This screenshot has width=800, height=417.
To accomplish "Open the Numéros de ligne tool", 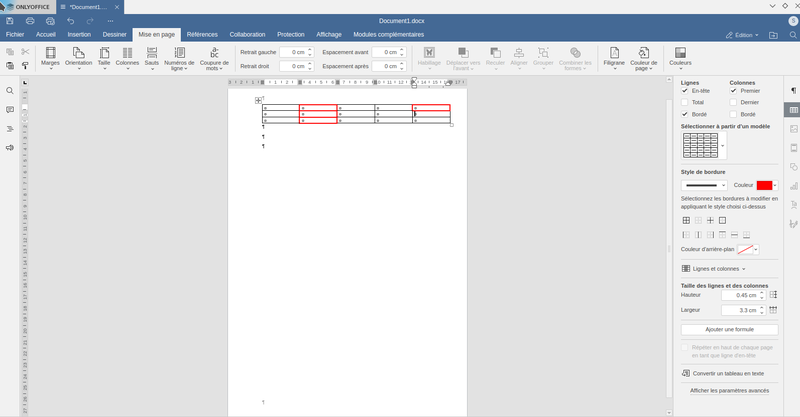I will click(179, 58).
